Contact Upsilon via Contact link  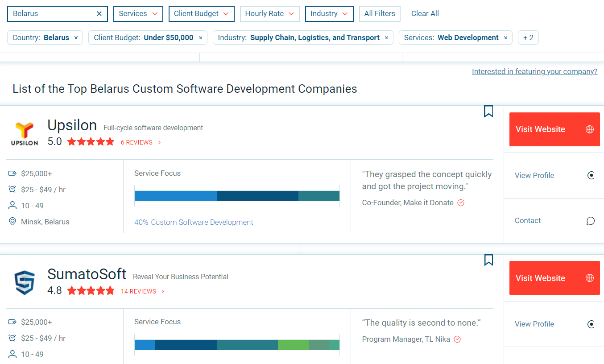point(528,220)
